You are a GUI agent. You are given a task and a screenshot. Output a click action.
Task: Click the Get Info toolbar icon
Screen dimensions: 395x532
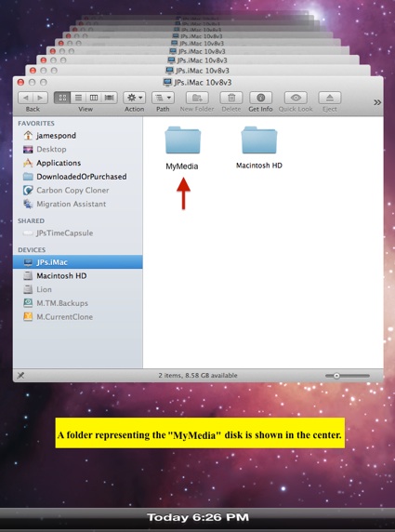click(260, 98)
